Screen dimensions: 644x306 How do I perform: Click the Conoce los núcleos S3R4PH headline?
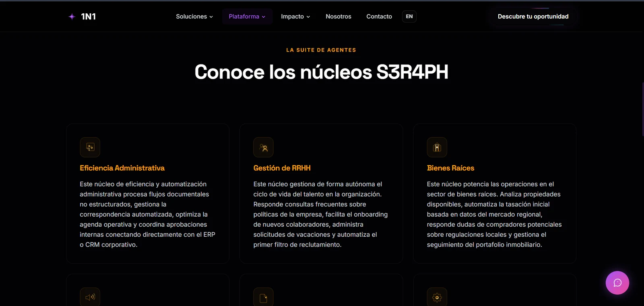pos(321,72)
